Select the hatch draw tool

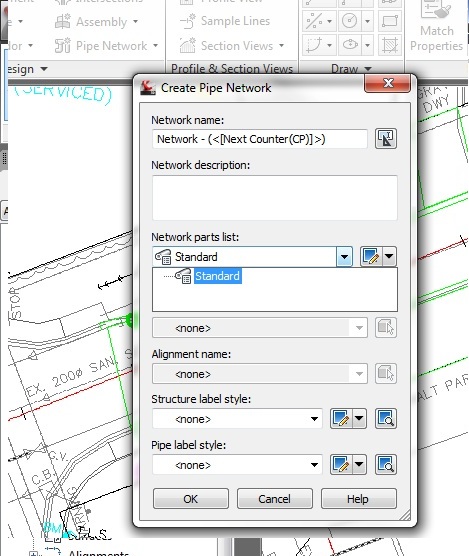(390, 45)
